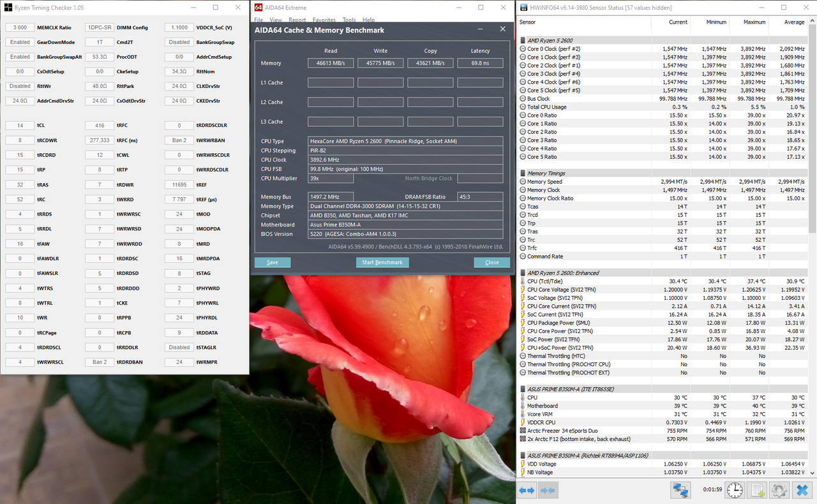Viewport: 817px width, 504px height.
Task: Click the AIDA64 Extreme red 64 title icon
Action: point(258,8)
